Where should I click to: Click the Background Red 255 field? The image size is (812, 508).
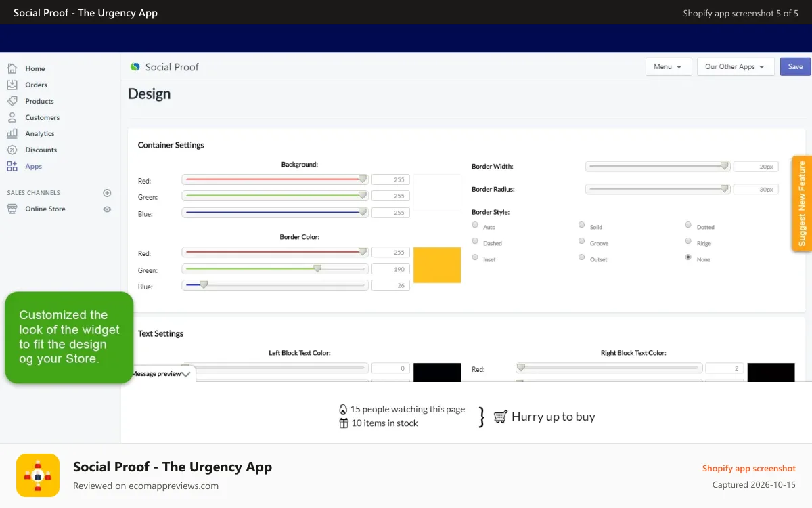390,179
